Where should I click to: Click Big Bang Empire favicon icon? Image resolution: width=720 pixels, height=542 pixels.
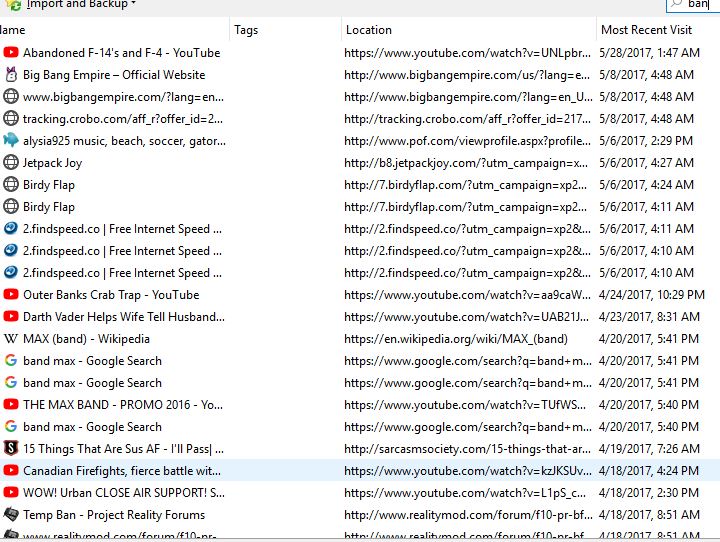11,74
